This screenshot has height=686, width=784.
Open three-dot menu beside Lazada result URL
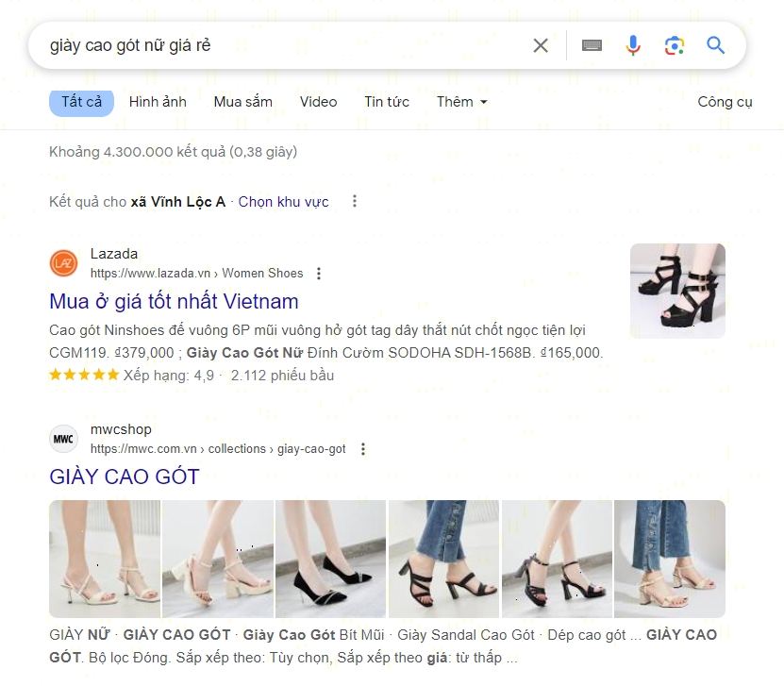(x=319, y=274)
